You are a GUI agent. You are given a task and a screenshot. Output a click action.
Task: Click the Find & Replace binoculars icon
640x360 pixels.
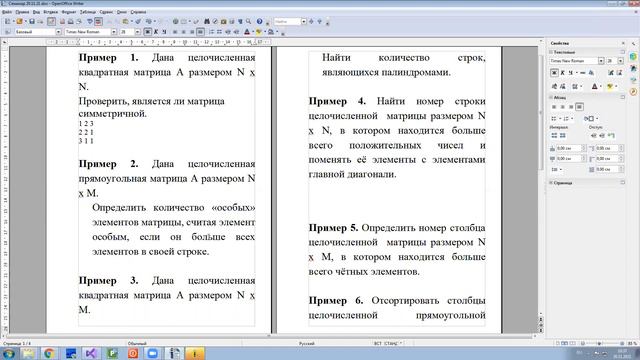pyautogui.click(x=207, y=21)
